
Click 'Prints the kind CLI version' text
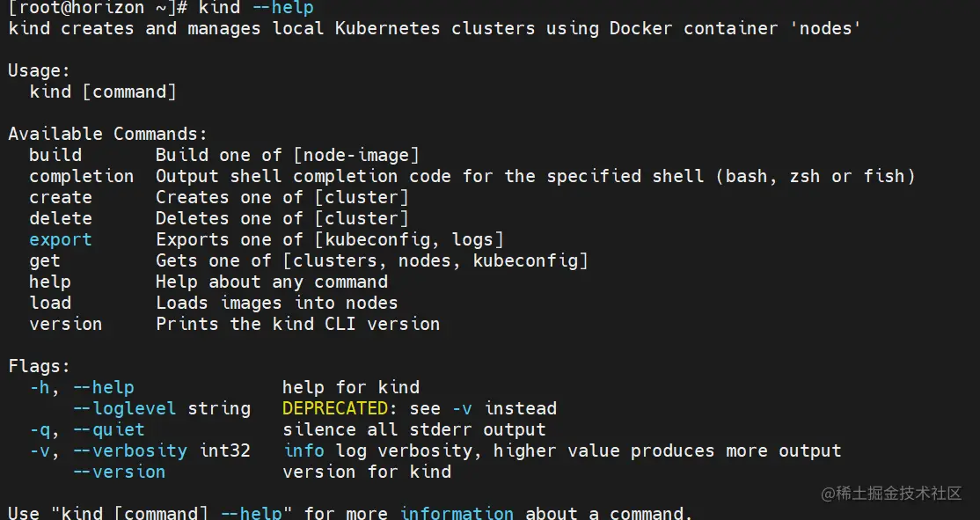coord(298,325)
